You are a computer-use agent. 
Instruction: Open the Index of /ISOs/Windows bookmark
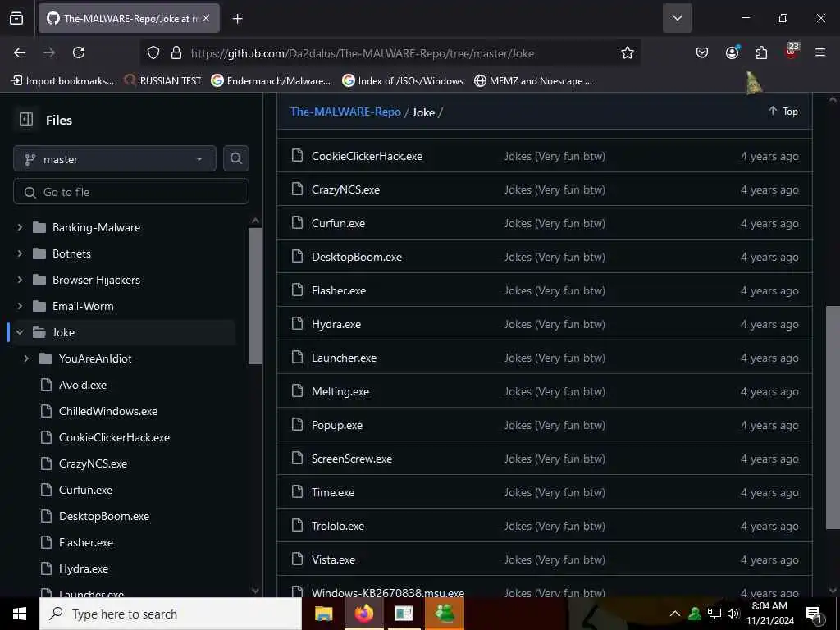[403, 81]
